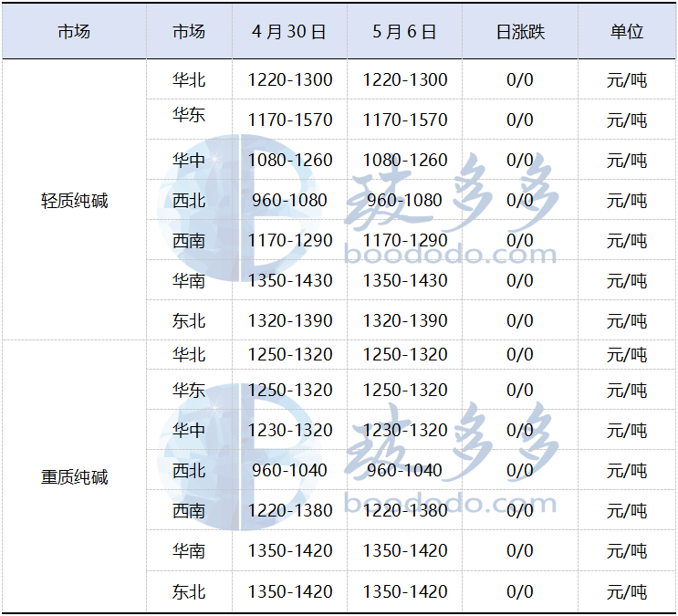Select the 日涨跌 column header
Image resolution: width=678 pixels, height=616 pixels.
tap(520, 32)
